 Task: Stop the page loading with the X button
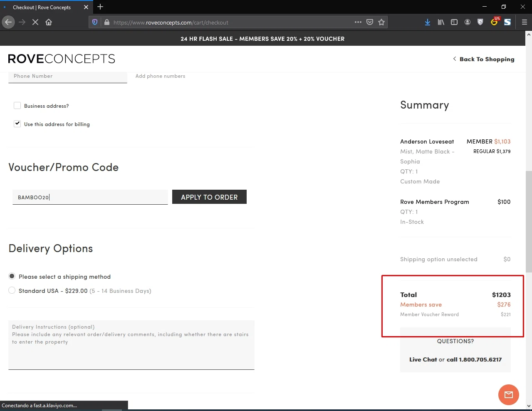pos(35,22)
